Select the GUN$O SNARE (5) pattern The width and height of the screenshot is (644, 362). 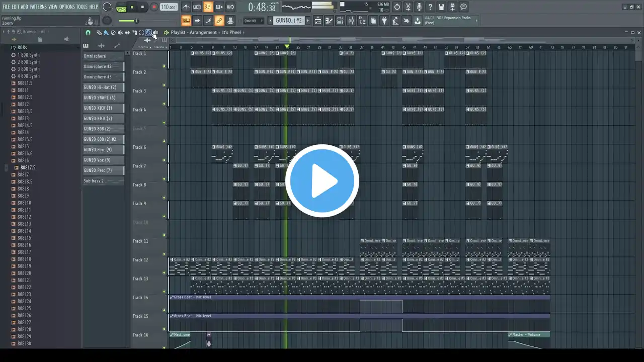(103, 98)
